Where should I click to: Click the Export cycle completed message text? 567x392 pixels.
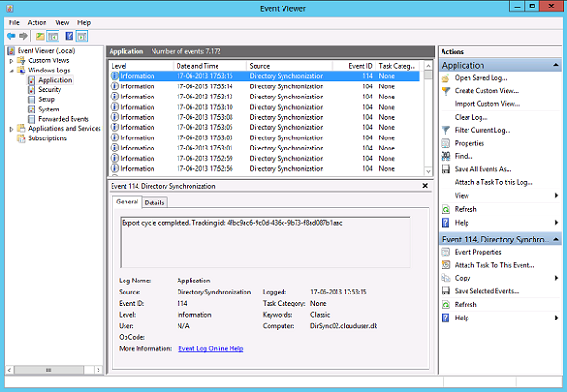tap(232, 223)
